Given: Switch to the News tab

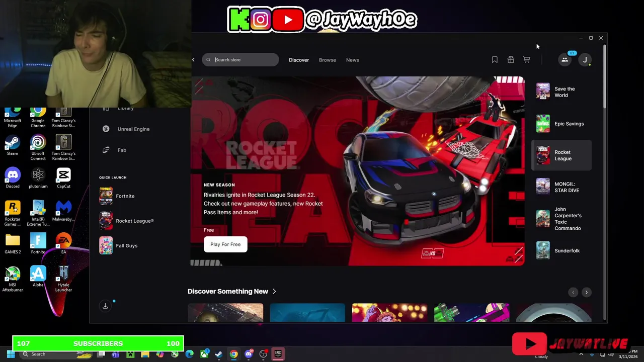Looking at the screenshot, I should coord(352,60).
